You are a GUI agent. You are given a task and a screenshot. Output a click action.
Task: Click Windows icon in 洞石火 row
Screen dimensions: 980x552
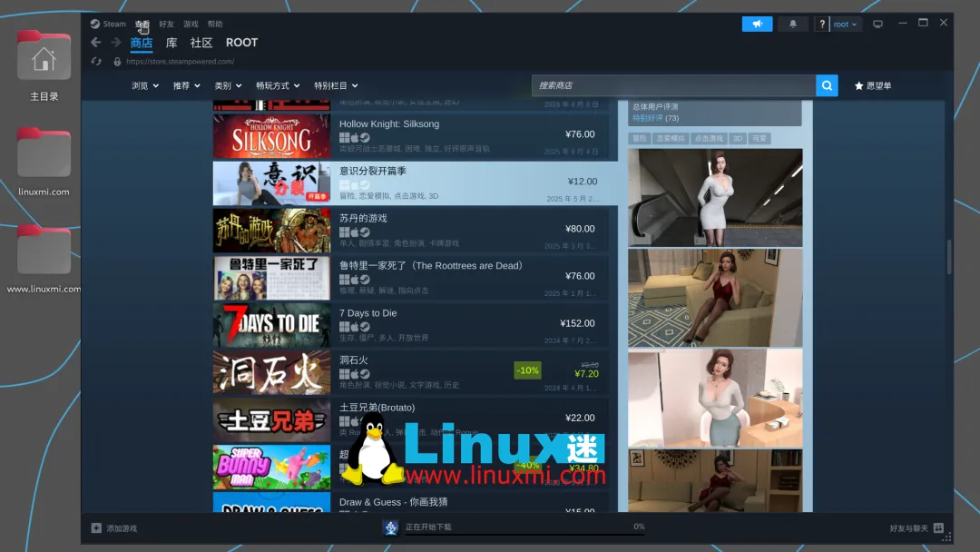click(345, 374)
